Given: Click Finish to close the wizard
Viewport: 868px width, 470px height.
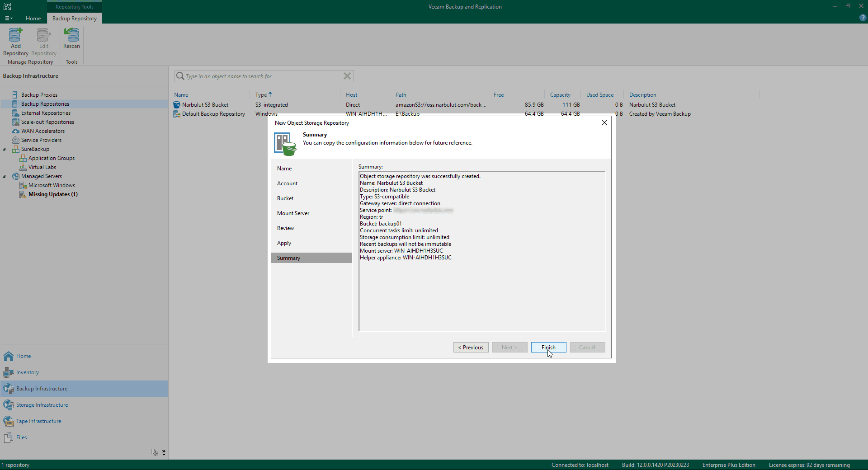Looking at the screenshot, I should pyautogui.click(x=548, y=348).
